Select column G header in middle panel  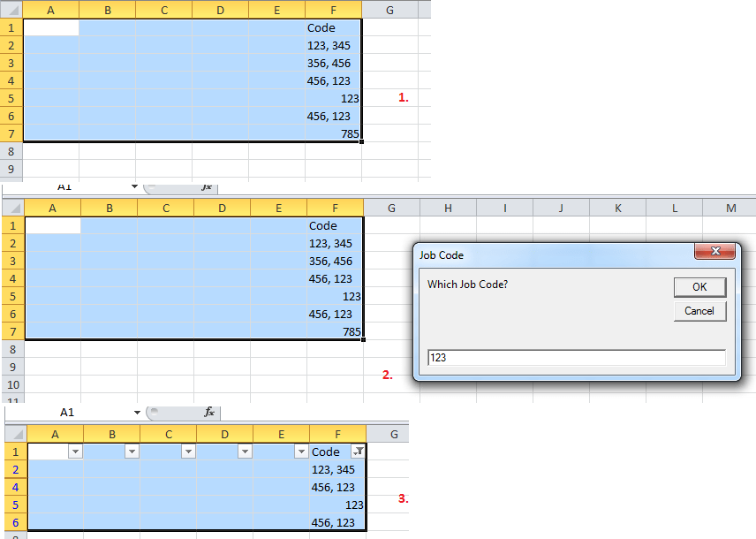[391, 207]
